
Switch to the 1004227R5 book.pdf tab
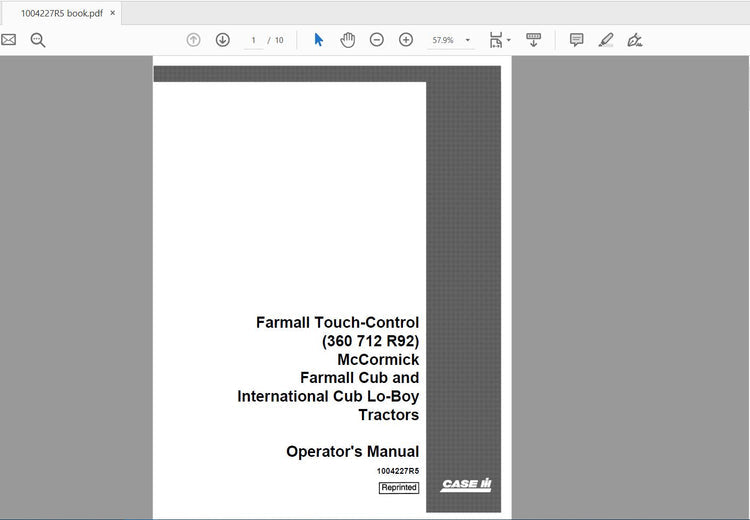pyautogui.click(x=61, y=13)
